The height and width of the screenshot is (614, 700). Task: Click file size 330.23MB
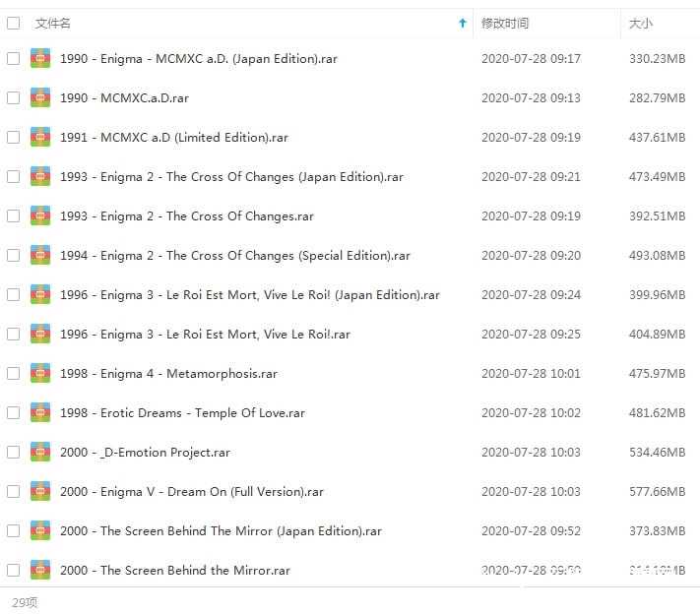(x=657, y=58)
